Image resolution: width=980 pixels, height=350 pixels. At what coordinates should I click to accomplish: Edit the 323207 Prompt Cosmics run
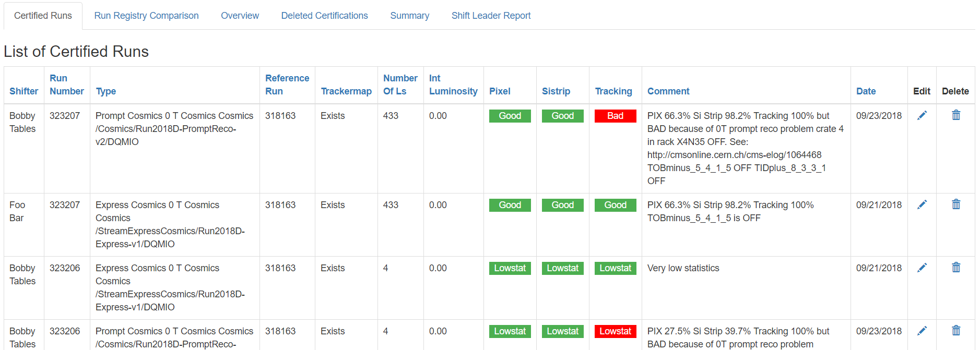922,115
